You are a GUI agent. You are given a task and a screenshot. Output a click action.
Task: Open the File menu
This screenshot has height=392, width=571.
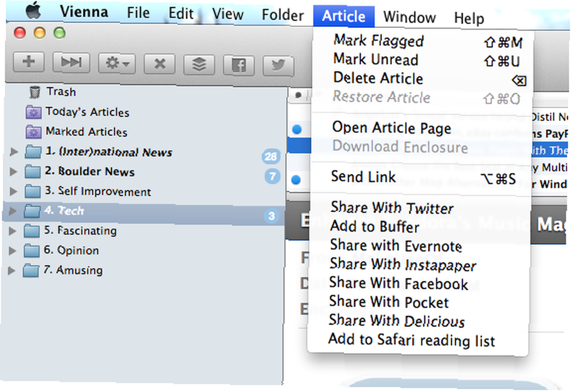(138, 13)
